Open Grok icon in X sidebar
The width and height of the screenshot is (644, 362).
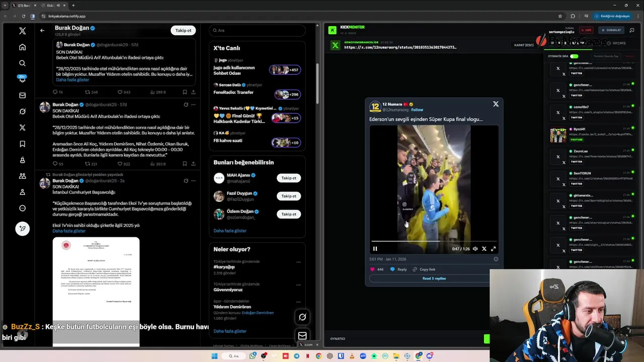pyautogui.click(x=22, y=112)
